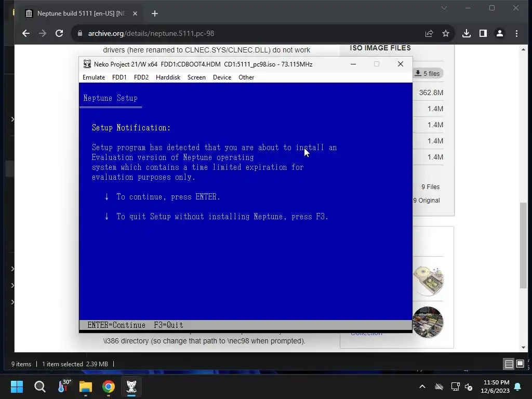Open the Emulate menu in Neko Project

(x=94, y=77)
